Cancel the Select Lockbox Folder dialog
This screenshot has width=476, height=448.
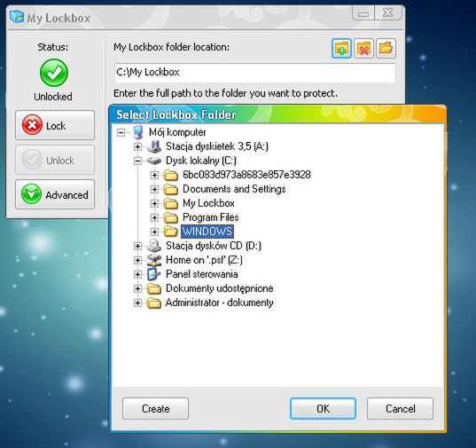pyautogui.click(x=400, y=409)
